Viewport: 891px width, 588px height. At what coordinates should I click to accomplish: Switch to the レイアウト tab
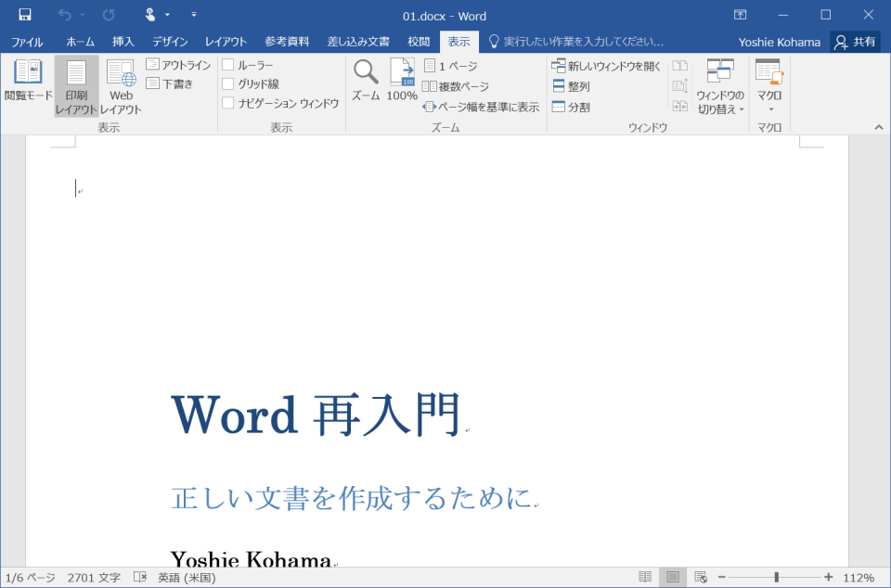(226, 42)
